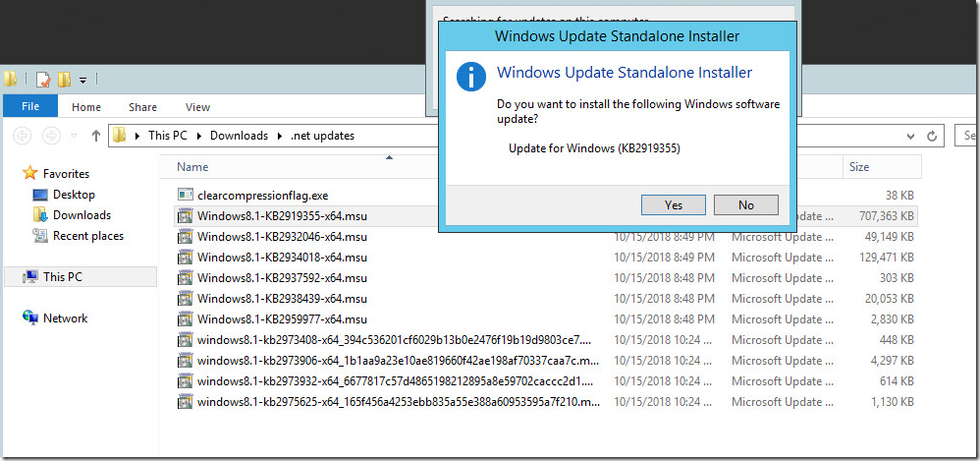Click the 129,471 KB size value

pyautogui.click(x=887, y=258)
